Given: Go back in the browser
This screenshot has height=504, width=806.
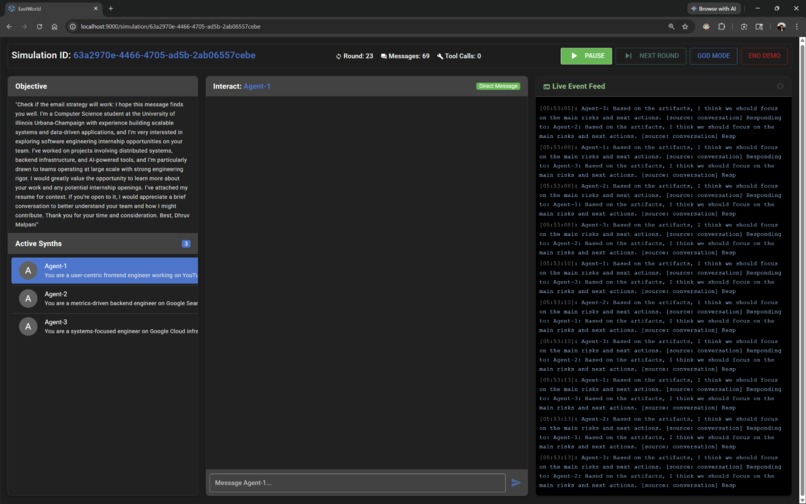Looking at the screenshot, I should tap(9, 27).
